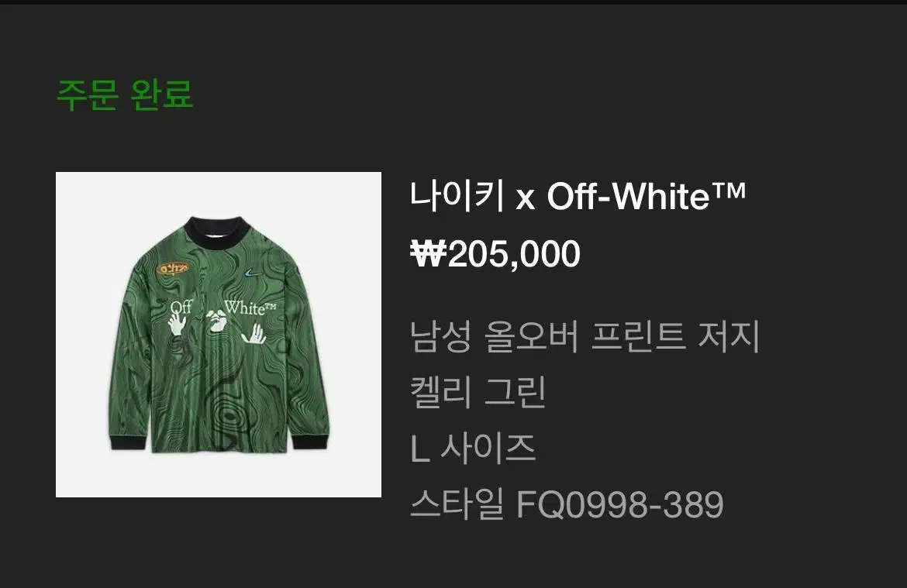Screen dimensions: 907x588
Task: Click the 남성 올오버 프린트 저지 description
Action: (585, 336)
